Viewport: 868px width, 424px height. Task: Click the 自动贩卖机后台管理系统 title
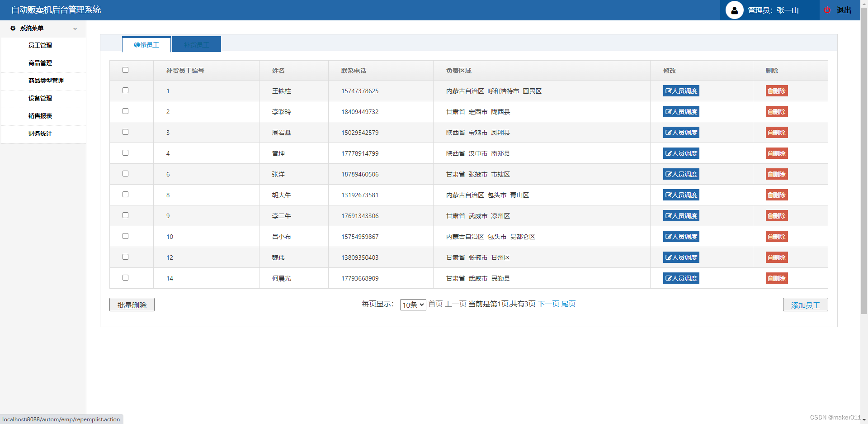pyautogui.click(x=56, y=10)
